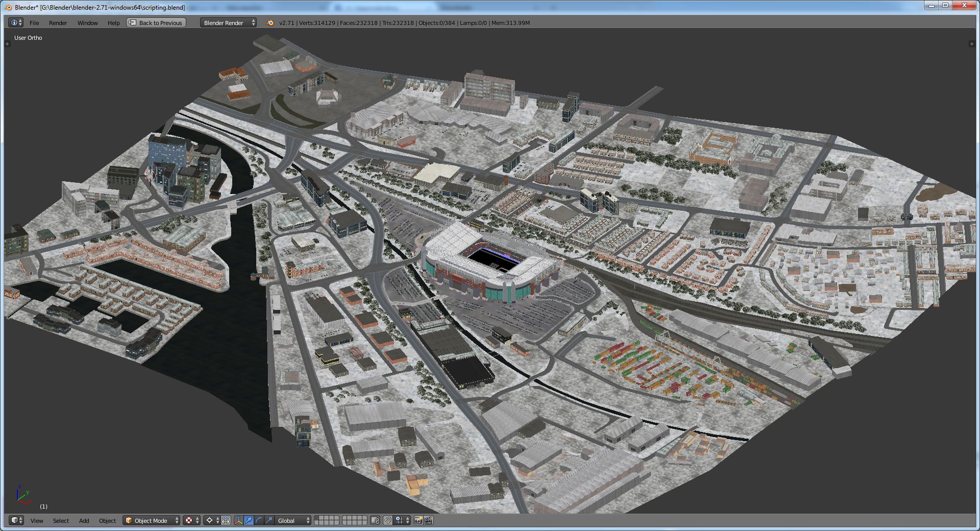The width and height of the screenshot is (980, 531).
Task: Open the File menu
Action: pos(34,22)
